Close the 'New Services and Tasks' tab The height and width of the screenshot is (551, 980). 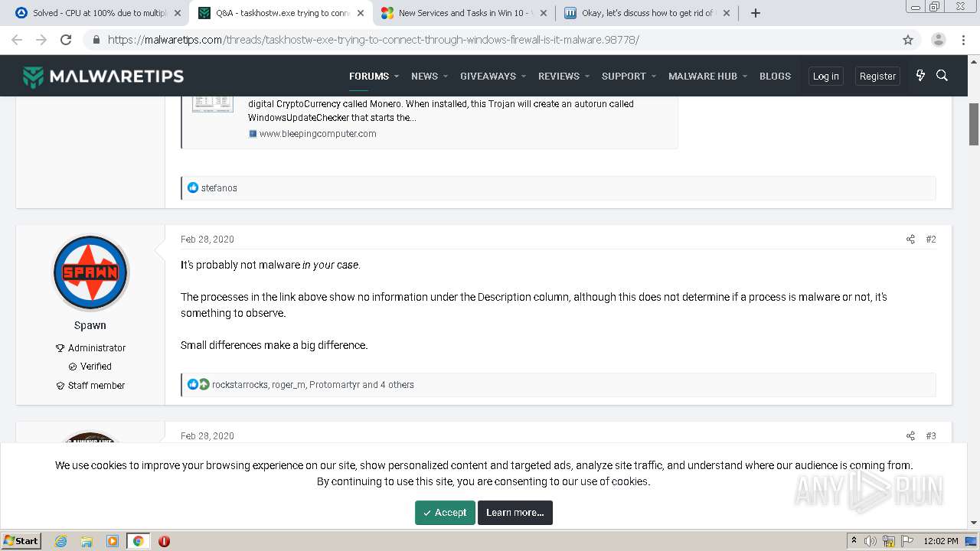[544, 13]
